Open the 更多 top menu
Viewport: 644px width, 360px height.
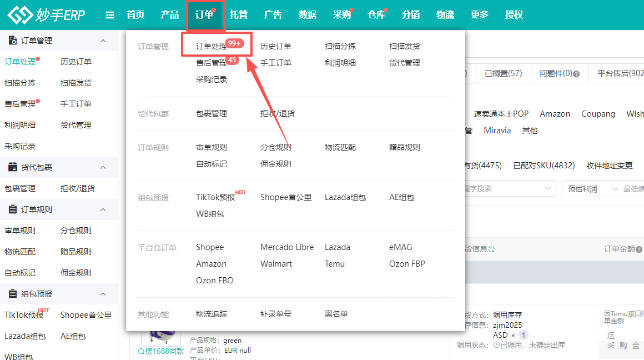(480, 15)
